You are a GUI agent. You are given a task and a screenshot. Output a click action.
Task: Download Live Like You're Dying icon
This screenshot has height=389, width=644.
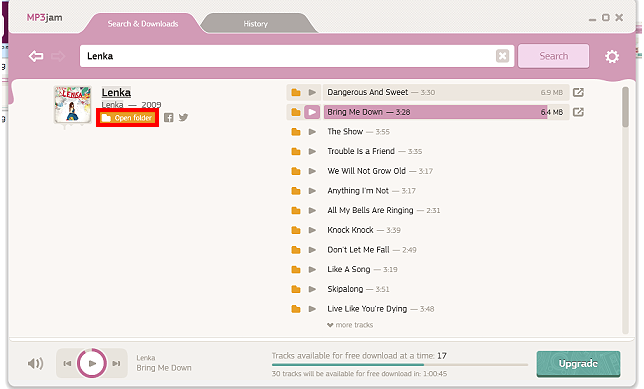point(296,309)
